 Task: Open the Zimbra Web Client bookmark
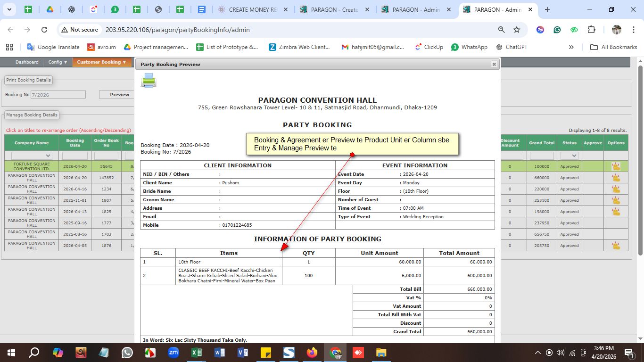tap(300, 47)
